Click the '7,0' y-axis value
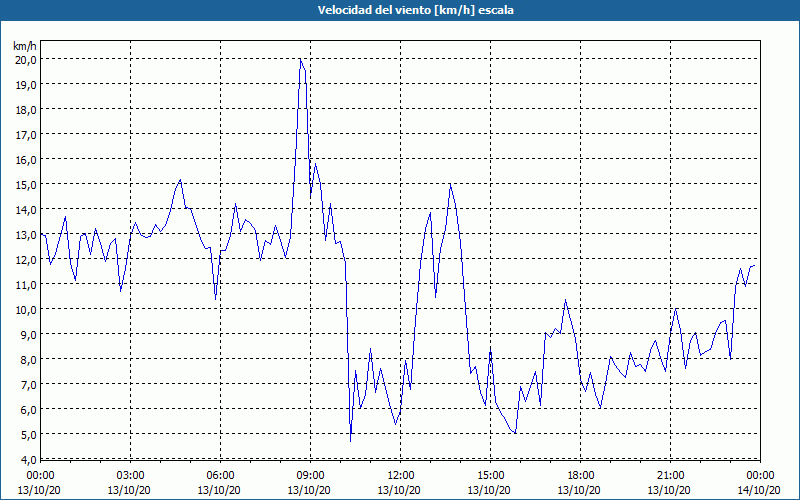This screenshot has height=500, width=800. point(28,385)
